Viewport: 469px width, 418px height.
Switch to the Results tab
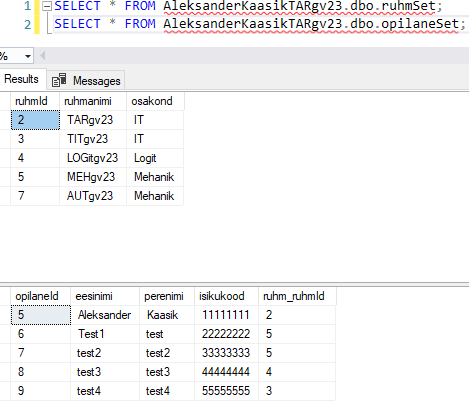21,79
